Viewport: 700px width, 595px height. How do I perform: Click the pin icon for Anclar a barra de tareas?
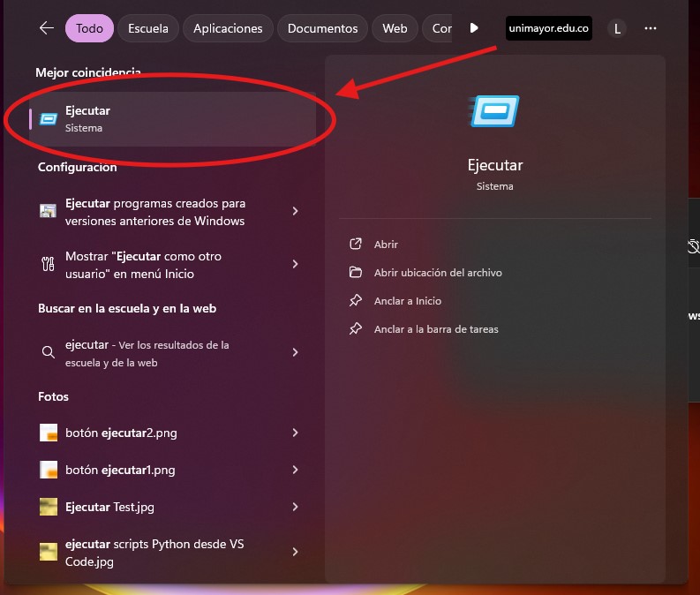(x=356, y=328)
